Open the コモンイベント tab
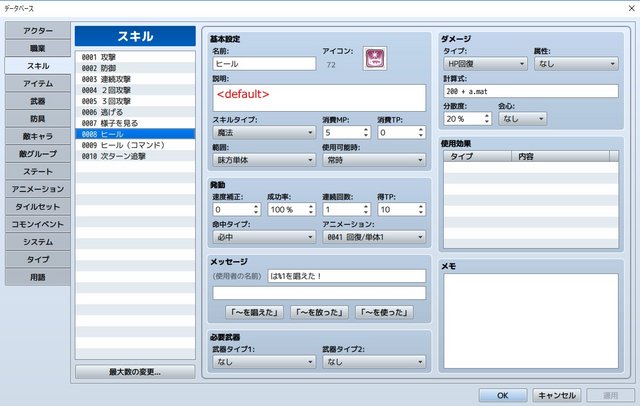 (x=38, y=224)
